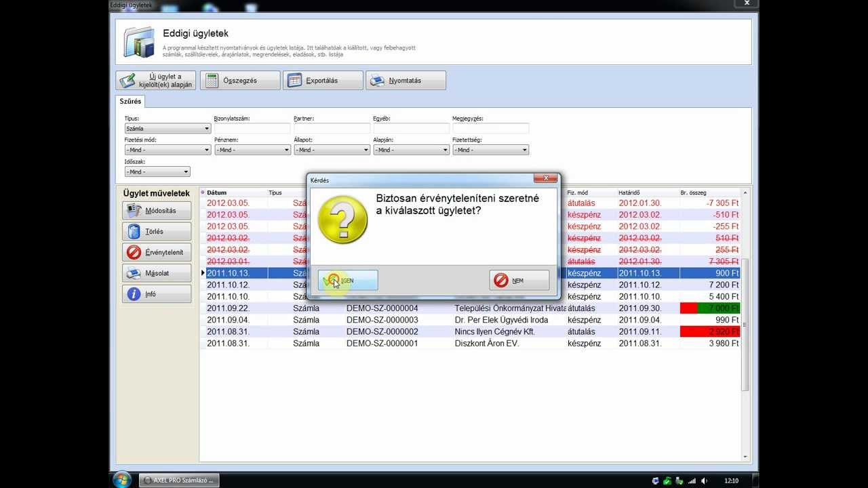Click the NEM button to cancel
The width and height of the screenshot is (868, 488).
coord(519,280)
